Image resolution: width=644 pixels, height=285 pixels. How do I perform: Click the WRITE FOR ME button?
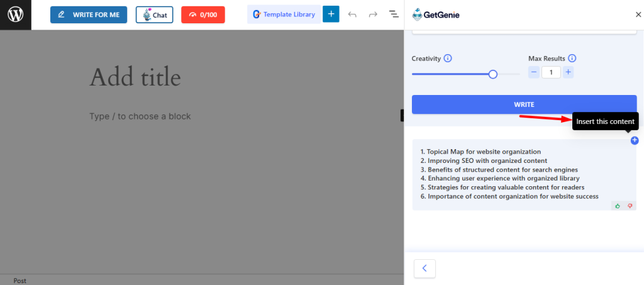click(x=89, y=14)
